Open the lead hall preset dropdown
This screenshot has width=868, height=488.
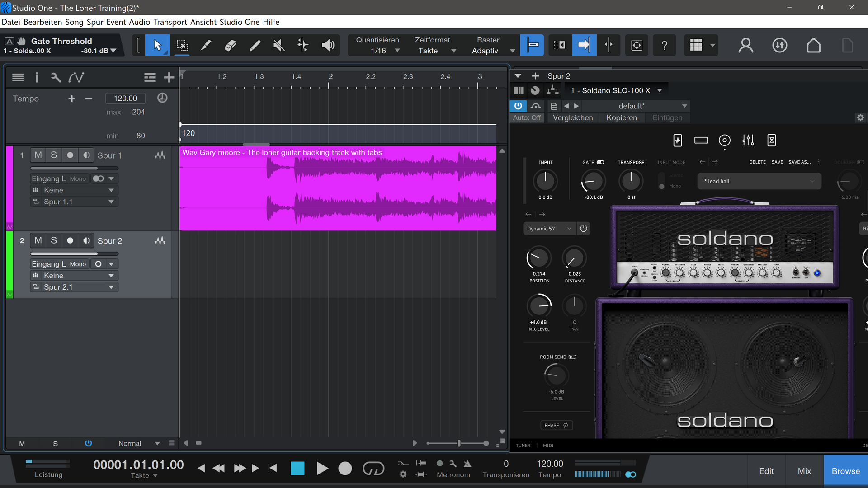(x=759, y=181)
